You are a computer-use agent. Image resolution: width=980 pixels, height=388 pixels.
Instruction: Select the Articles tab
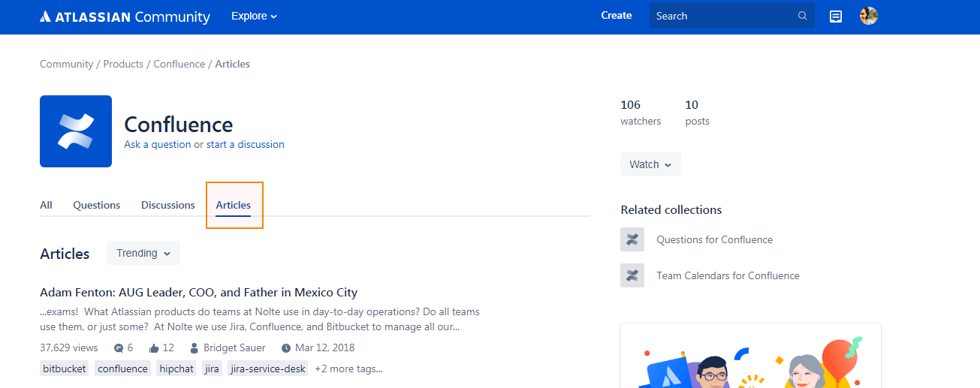(234, 205)
